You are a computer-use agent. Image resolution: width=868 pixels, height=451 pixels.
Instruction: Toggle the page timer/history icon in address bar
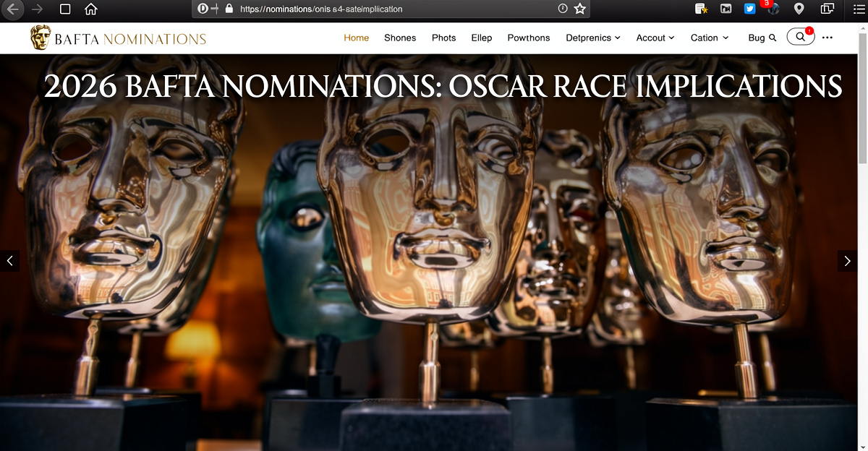pyautogui.click(x=563, y=9)
